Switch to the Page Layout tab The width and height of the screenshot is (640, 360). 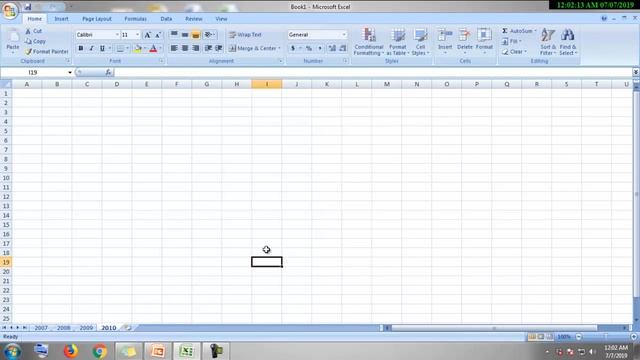[97, 19]
